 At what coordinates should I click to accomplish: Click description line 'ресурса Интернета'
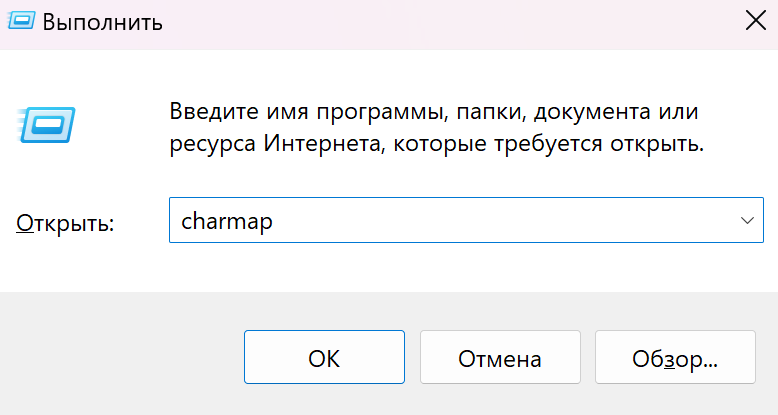click(x=437, y=144)
